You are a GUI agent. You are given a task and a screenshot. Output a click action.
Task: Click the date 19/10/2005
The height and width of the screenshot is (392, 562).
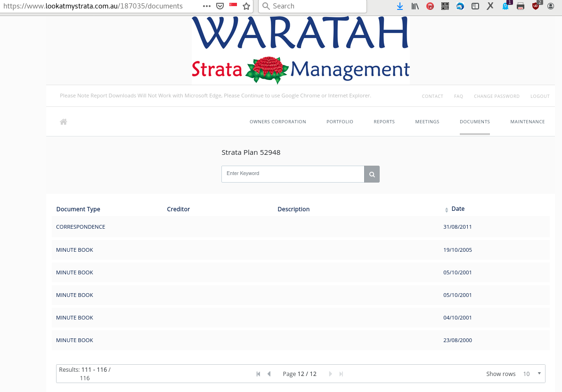pos(458,250)
